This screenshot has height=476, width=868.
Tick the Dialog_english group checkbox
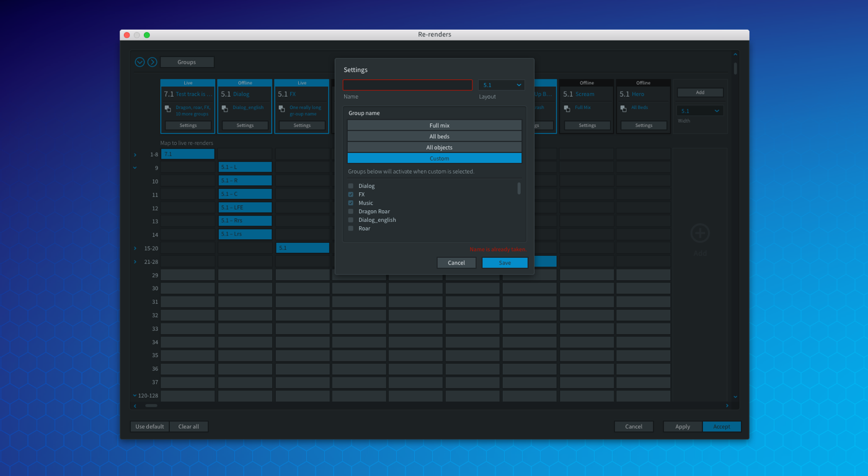(351, 220)
